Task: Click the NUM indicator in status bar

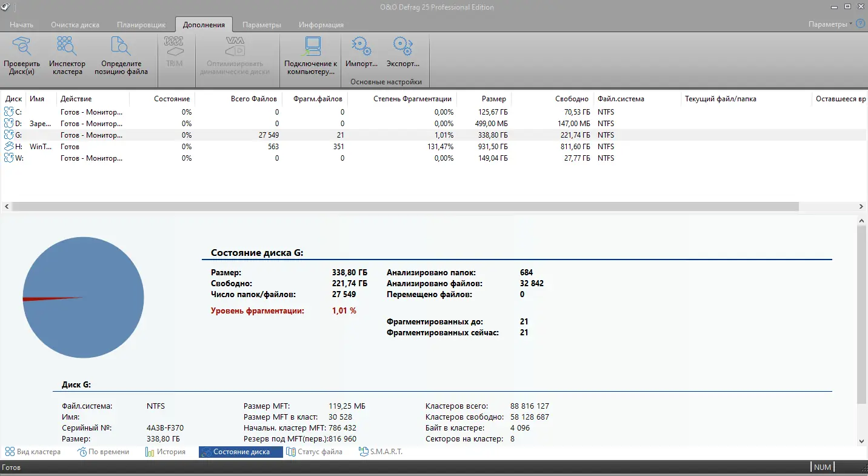Action: [x=823, y=468]
